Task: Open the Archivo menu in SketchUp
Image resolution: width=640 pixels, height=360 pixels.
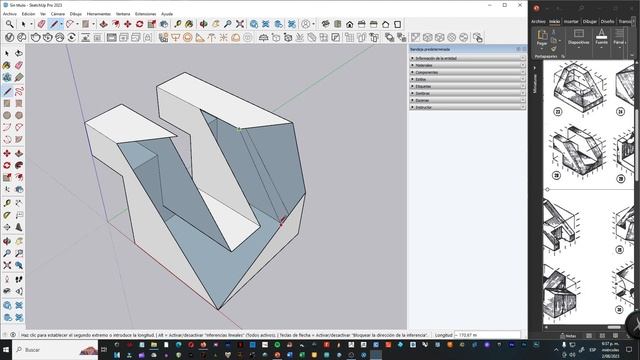Action: pyautogui.click(x=10, y=14)
